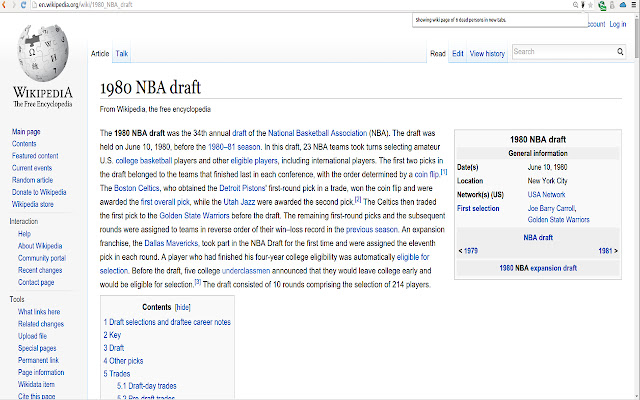
Task: Click Permanent link in Tools
Action: pyautogui.click(x=38, y=360)
